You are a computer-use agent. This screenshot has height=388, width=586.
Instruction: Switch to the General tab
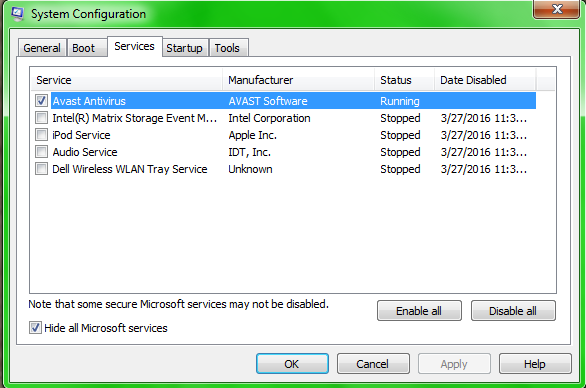pyautogui.click(x=42, y=48)
